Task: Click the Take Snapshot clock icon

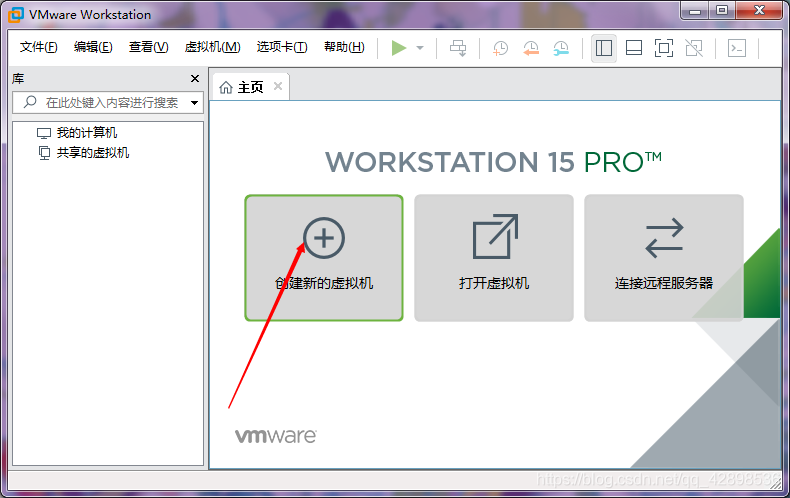Action: pyautogui.click(x=500, y=48)
